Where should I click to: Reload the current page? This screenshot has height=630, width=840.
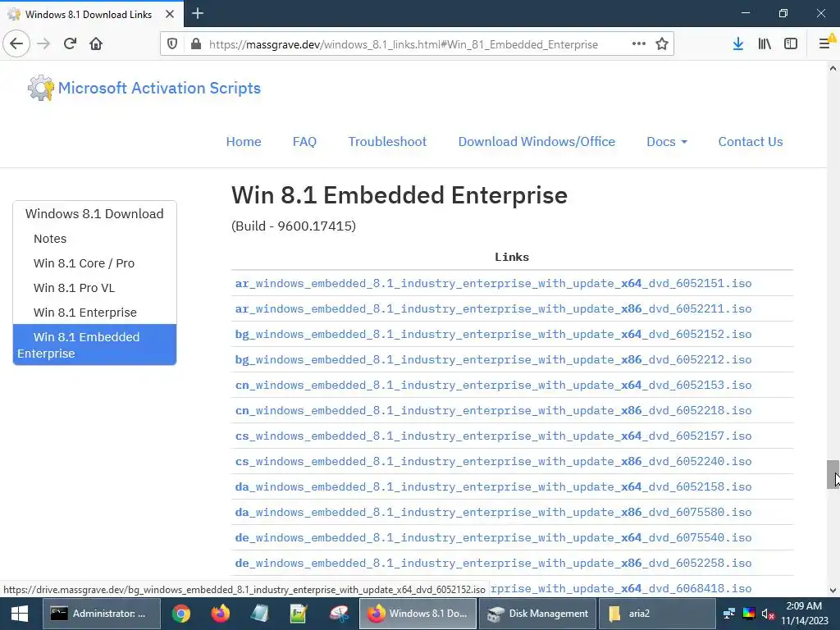pyautogui.click(x=70, y=43)
